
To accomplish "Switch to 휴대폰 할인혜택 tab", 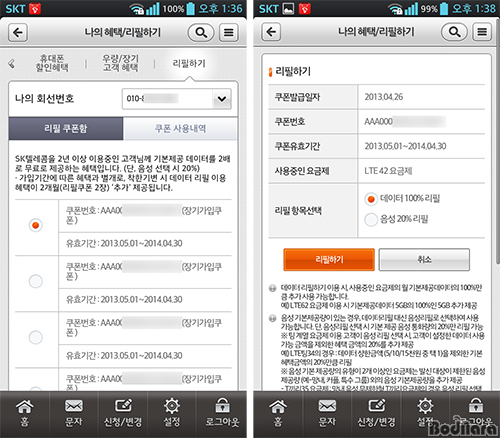I will (x=52, y=63).
